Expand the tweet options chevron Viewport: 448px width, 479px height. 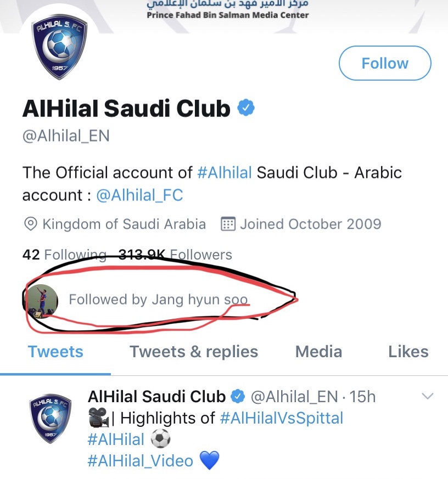(427, 396)
